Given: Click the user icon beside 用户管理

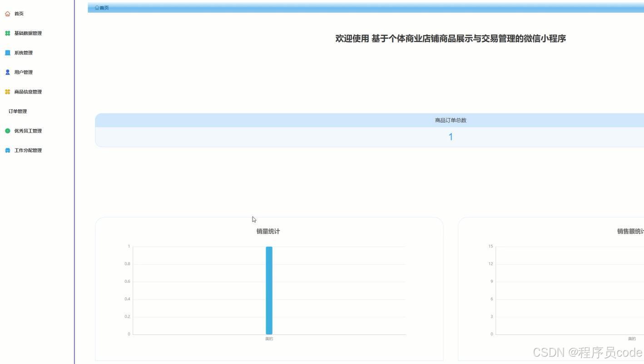Looking at the screenshot, I should tap(7, 72).
